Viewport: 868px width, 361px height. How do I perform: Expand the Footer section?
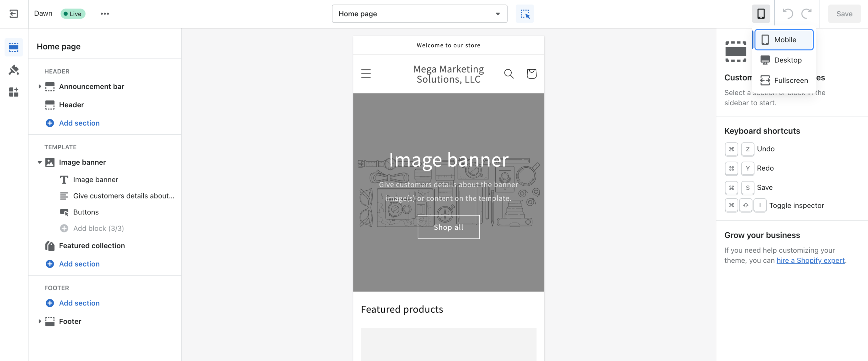(40, 321)
